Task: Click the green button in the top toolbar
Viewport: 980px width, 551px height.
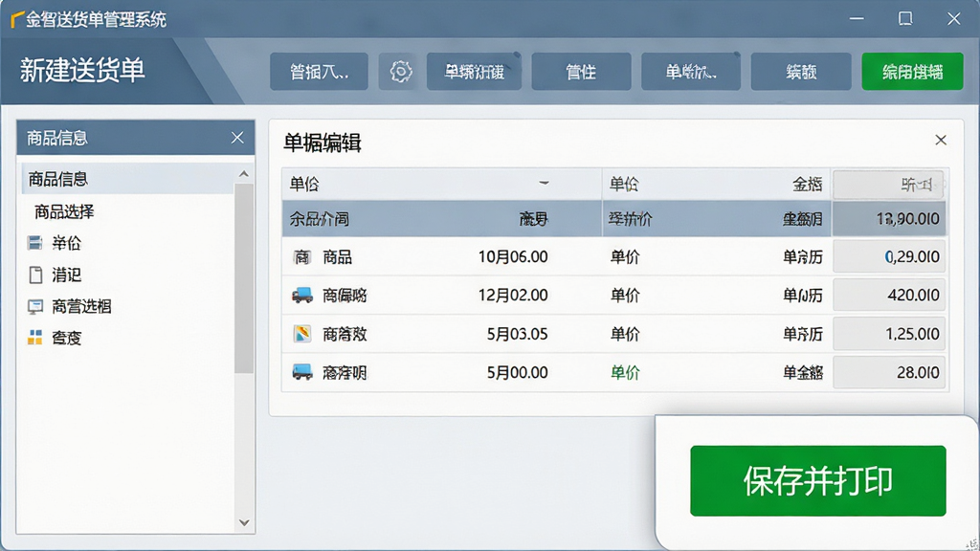Action: tap(912, 72)
